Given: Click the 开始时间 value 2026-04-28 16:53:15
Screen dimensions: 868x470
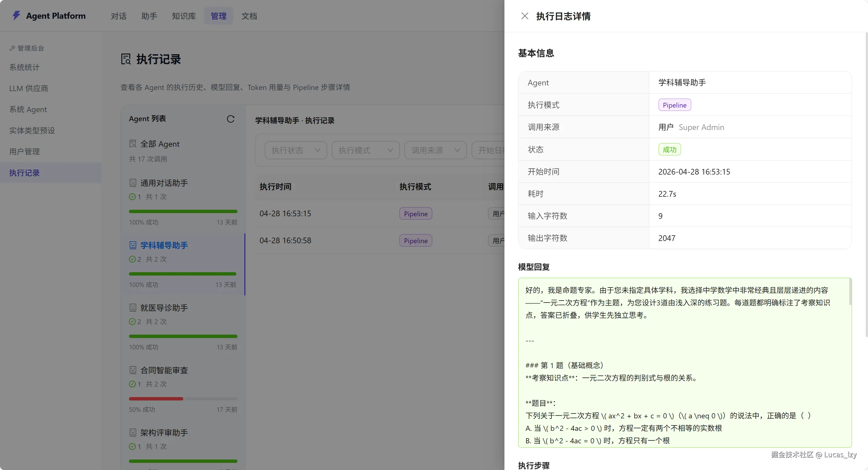Looking at the screenshot, I should [x=694, y=172].
